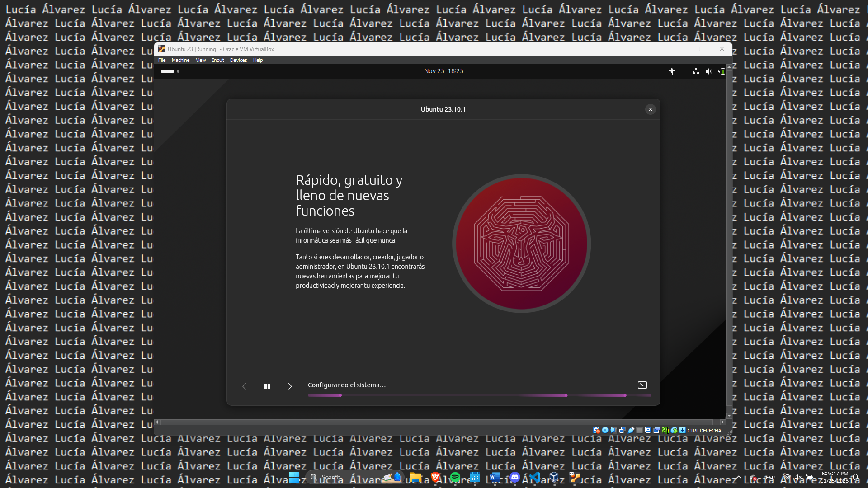Open the Machine menu
This screenshot has width=868, height=488.
[180, 60]
